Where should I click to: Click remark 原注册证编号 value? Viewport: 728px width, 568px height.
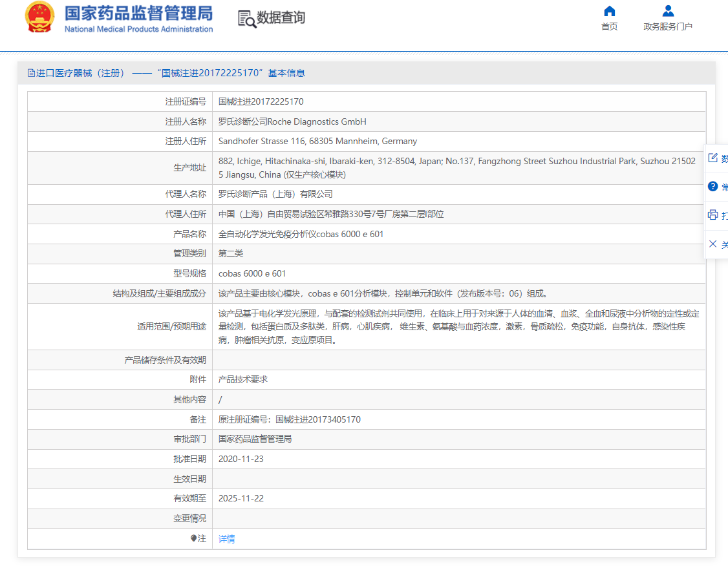coord(289,419)
